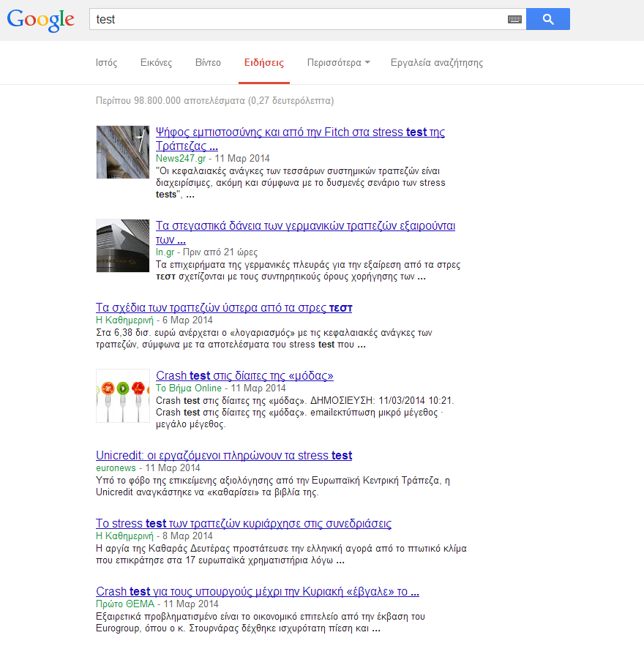Screen dimensions: 644x646
Task: Click the snippet starting 'Εξαιρετικά προβληματισμένο'
Action: [261, 622]
